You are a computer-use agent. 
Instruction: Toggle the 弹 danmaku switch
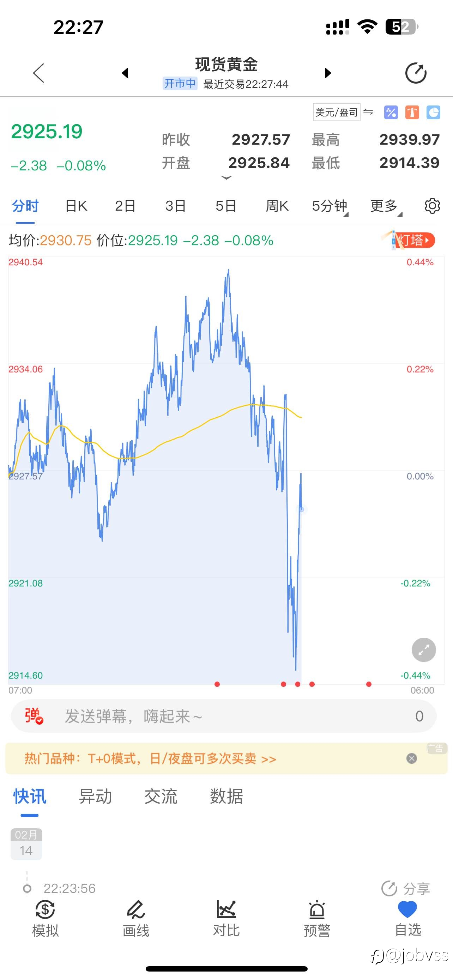coord(34,716)
